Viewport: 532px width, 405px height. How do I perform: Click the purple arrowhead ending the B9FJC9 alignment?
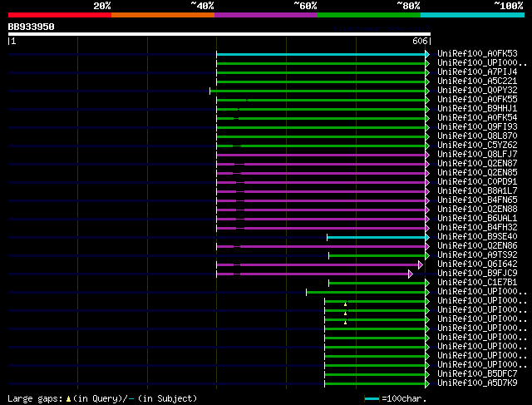pyautogui.click(x=411, y=274)
